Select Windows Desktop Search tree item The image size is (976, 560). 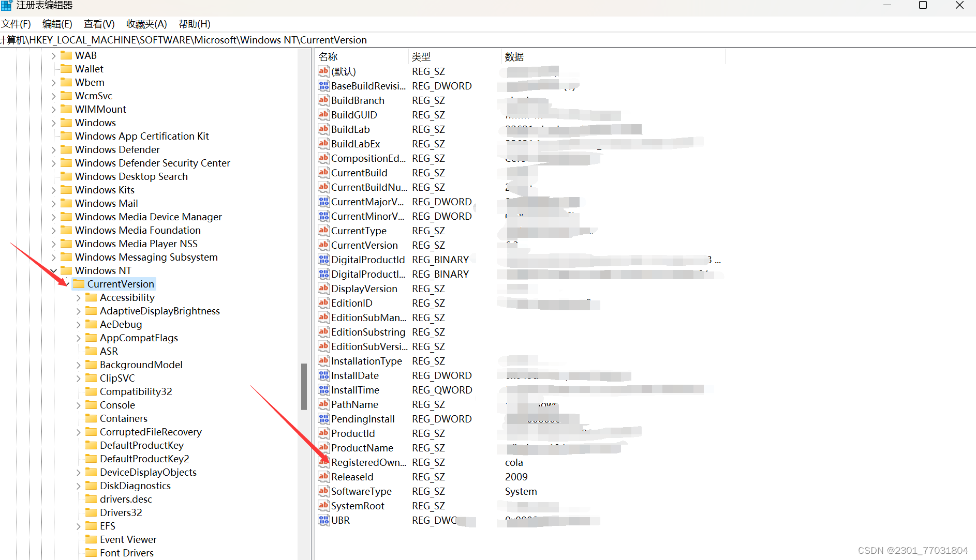tap(131, 176)
